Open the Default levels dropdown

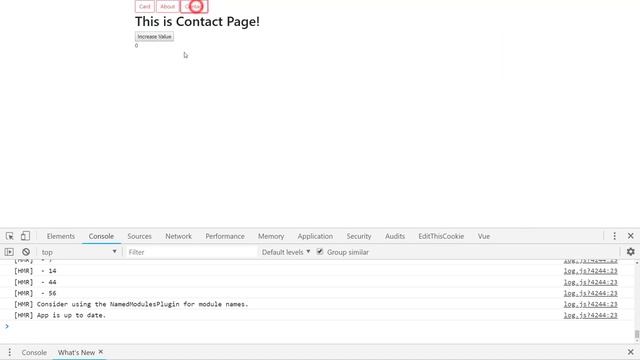click(286, 252)
